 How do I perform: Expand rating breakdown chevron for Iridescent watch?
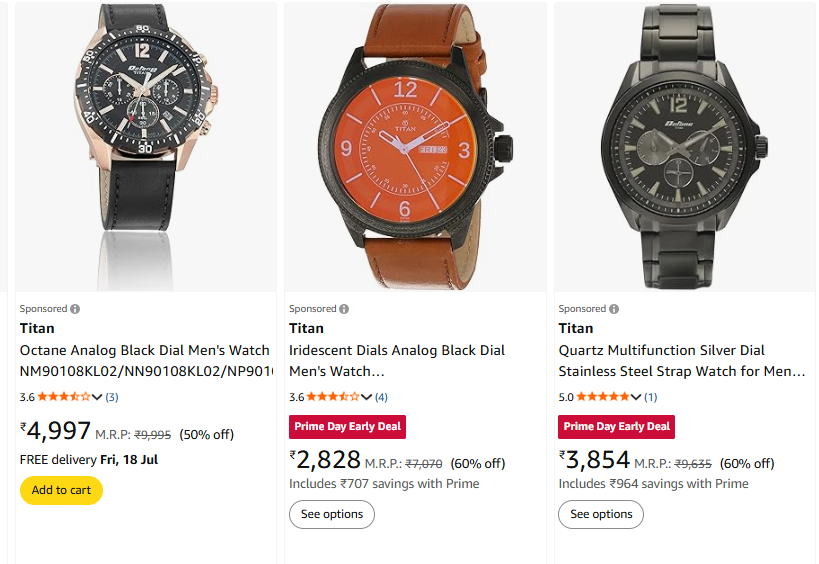[366, 397]
